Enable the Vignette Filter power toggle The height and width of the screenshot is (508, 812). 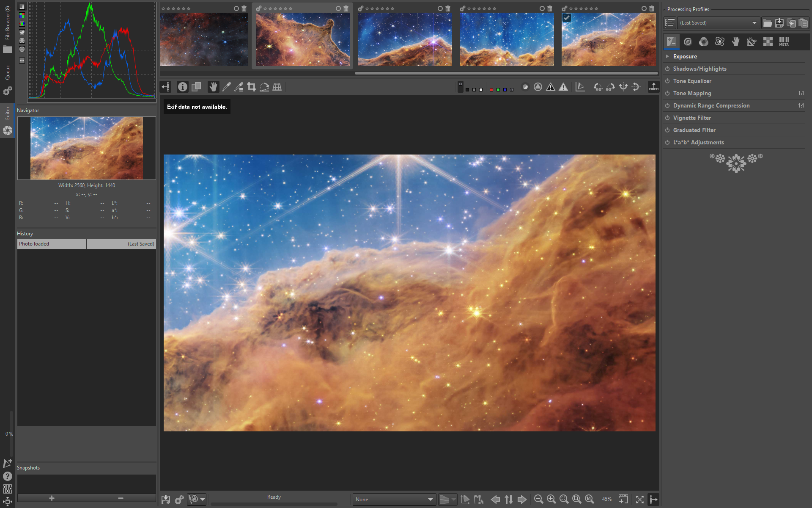click(x=667, y=118)
